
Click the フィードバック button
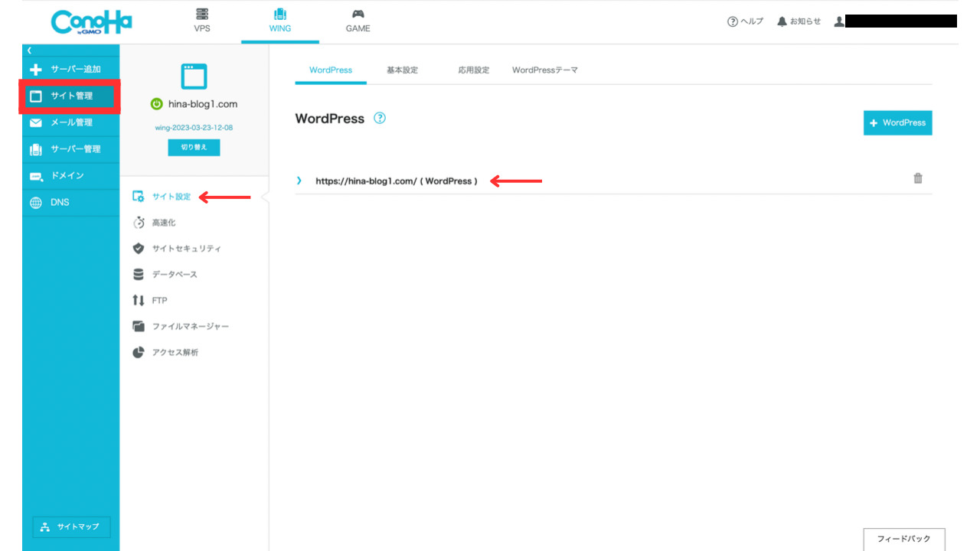coord(904,539)
